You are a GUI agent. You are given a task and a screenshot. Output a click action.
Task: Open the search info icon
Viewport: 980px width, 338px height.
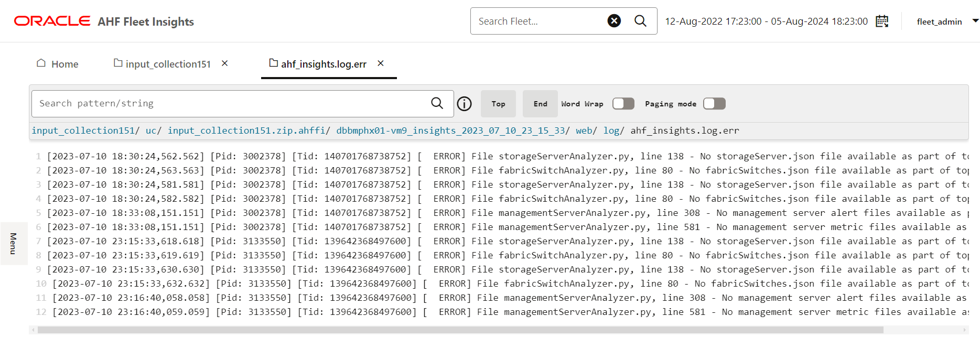click(464, 104)
